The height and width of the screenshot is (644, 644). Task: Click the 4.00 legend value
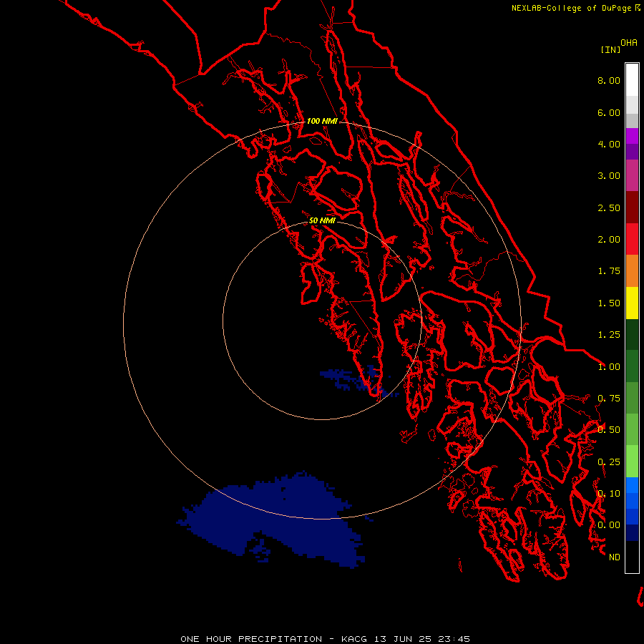click(609, 144)
